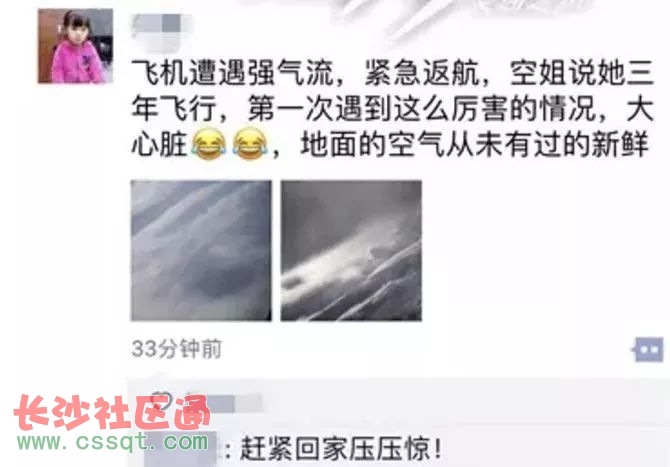Open the right dark cloud photo thumbnail
Image resolution: width=670 pixels, height=467 pixels.
click(351, 251)
